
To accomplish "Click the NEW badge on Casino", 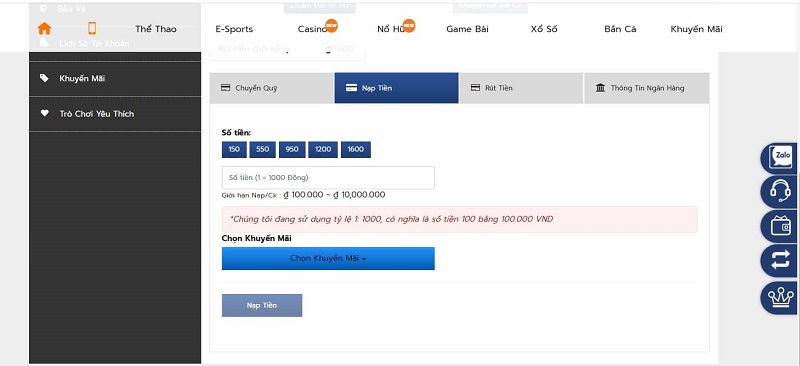I will pos(332,26).
